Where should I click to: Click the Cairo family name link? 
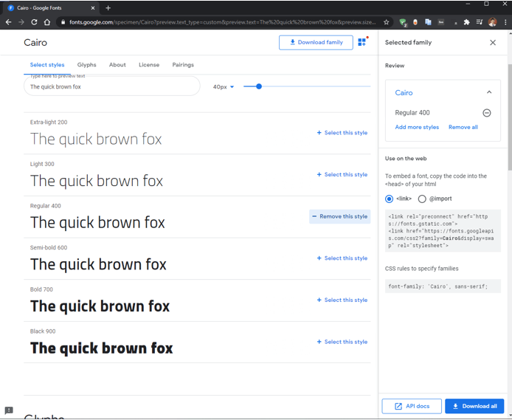[x=404, y=93]
